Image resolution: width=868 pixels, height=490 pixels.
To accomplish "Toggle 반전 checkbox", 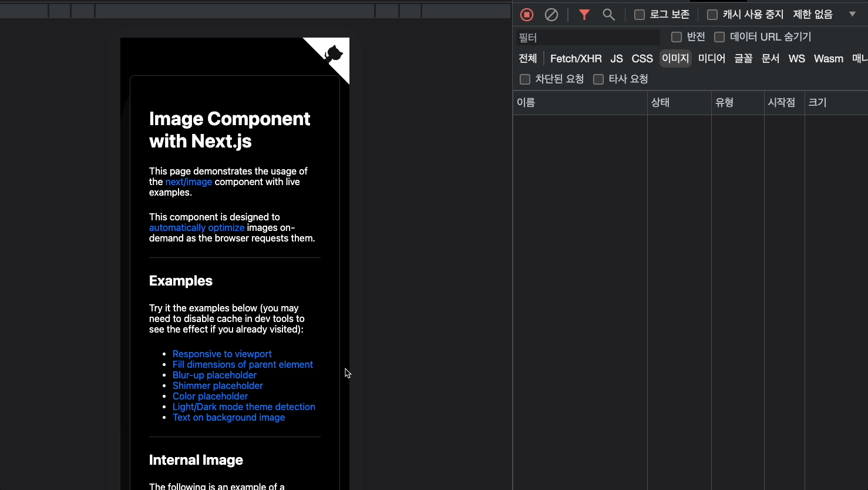I will (677, 37).
